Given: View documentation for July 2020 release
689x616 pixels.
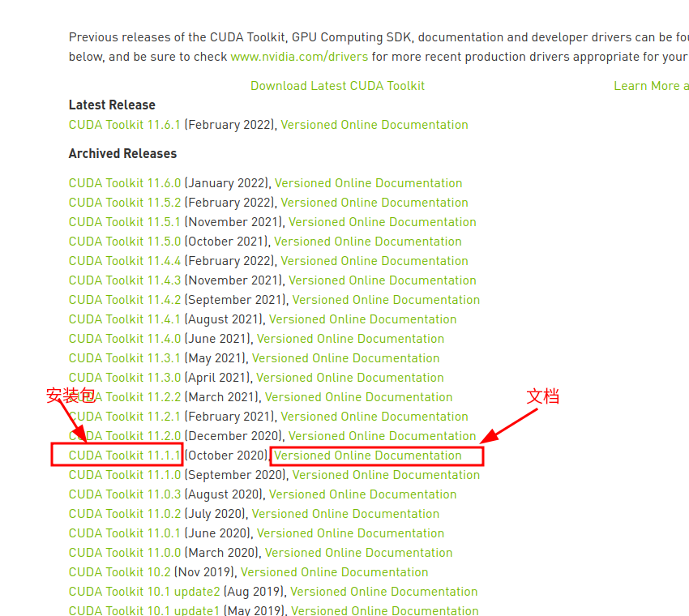Looking at the screenshot, I should (346, 514).
